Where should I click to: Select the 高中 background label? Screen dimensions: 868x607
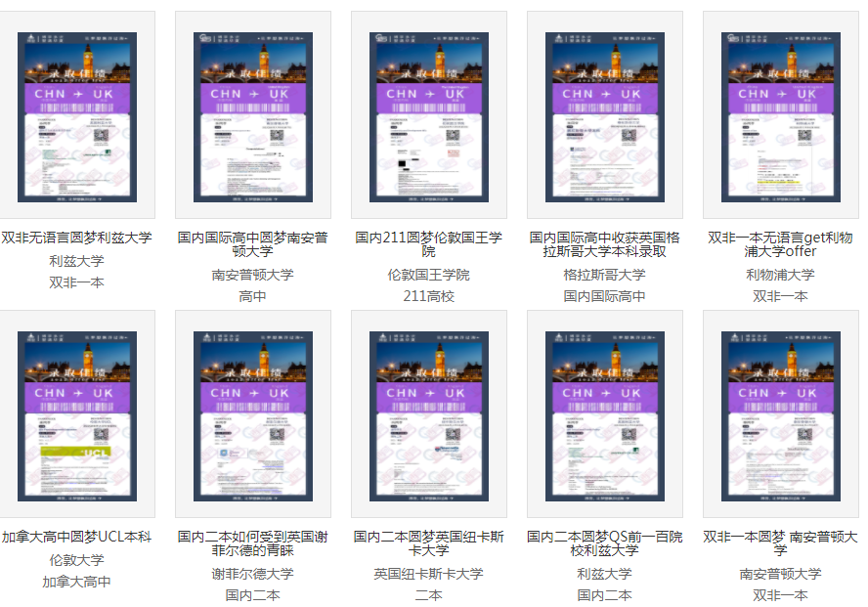[x=253, y=296]
